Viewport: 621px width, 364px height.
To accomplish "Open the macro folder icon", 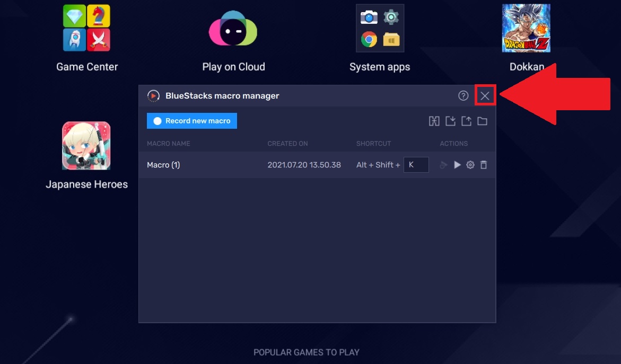I will pos(482,121).
